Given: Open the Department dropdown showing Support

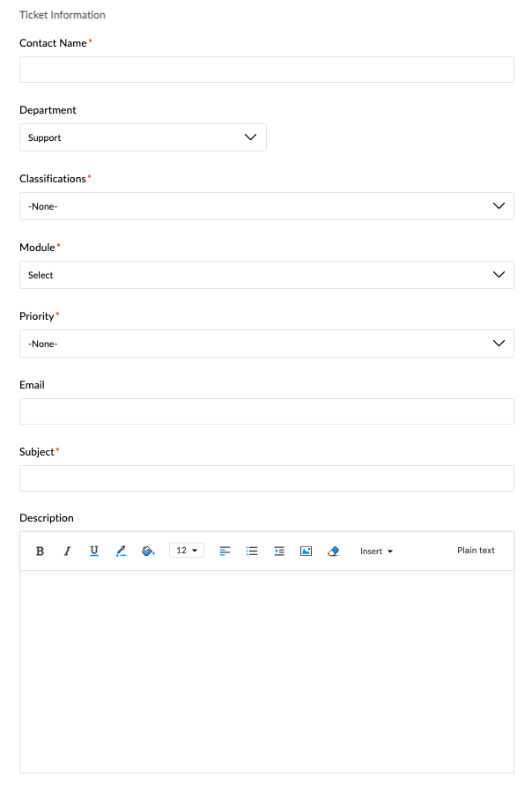Looking at the screenshot, I should (x=144, y=137).
